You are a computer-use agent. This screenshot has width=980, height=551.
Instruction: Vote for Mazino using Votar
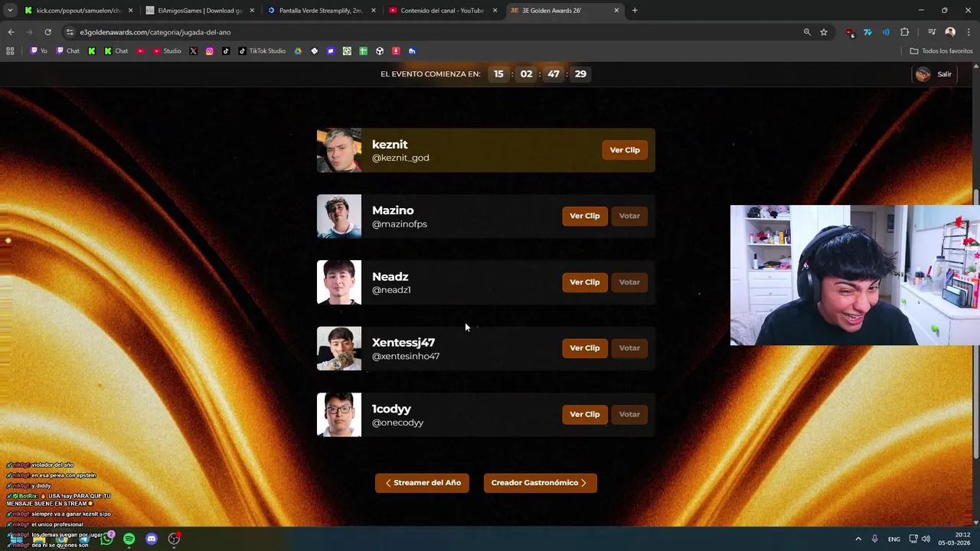tap(629, 216)
